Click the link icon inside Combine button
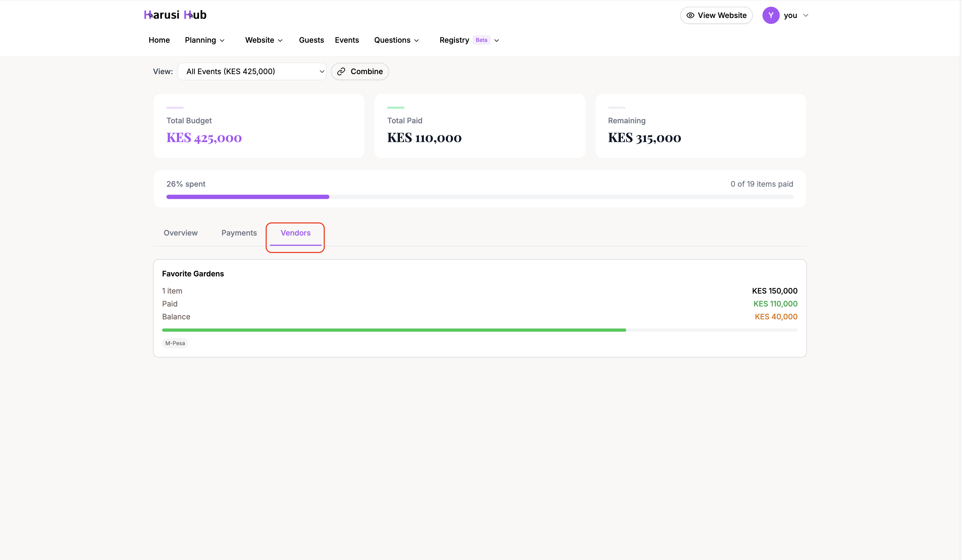The width and height of the screenshot is (962, 560). [x=341, y=71]
